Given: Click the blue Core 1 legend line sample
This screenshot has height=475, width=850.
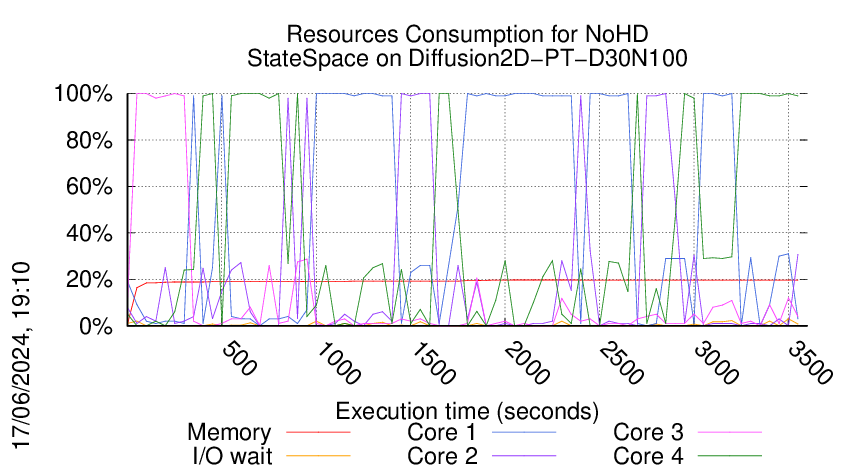Looking at the screenshot, I should [x=524, y=432].
